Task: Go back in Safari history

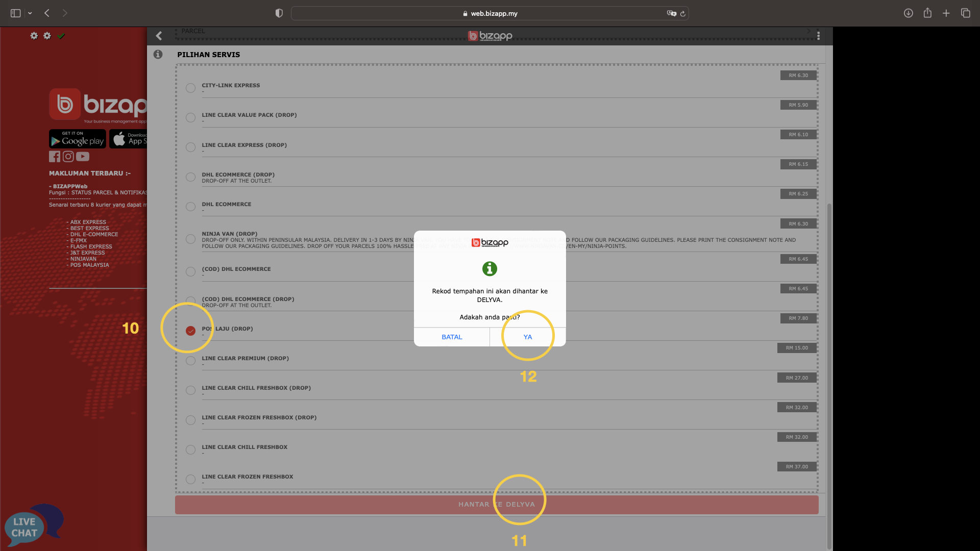Action: click(x=47, y=13)
